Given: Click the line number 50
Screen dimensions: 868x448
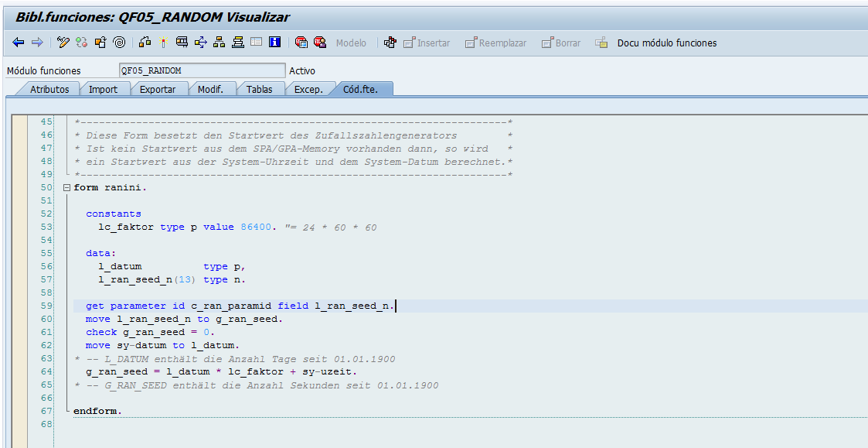Looking at the screenshot, I should point(46,187).
